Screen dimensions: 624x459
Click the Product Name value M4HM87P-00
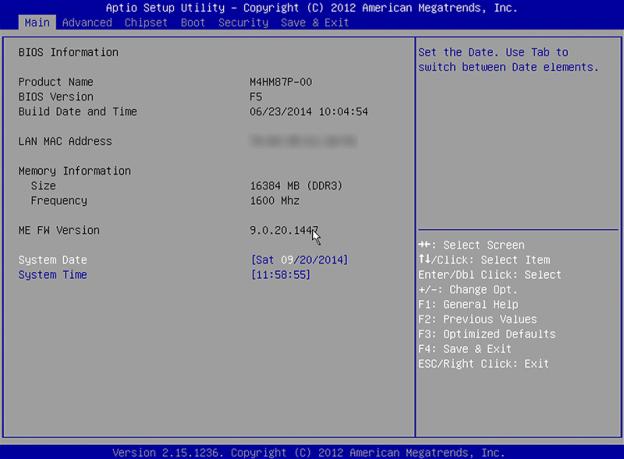coord(281,82)
